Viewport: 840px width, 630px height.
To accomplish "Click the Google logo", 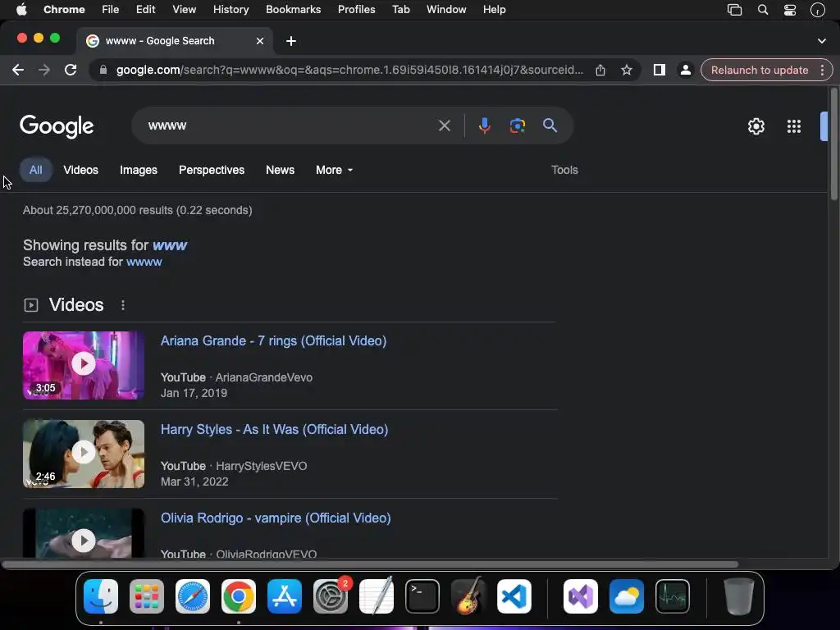I will pyautogui.click(x=57, y=126).
